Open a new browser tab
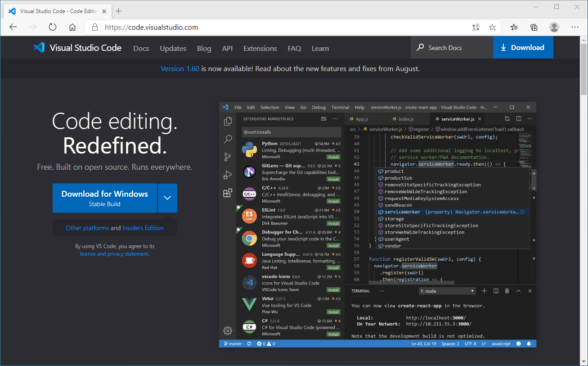The image size is (588, 366). 119,11
